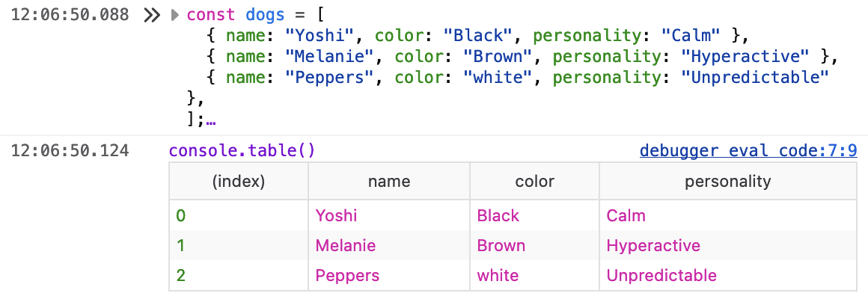Sort the table by the (index) column header
The image size is (868, 296).
239,181
